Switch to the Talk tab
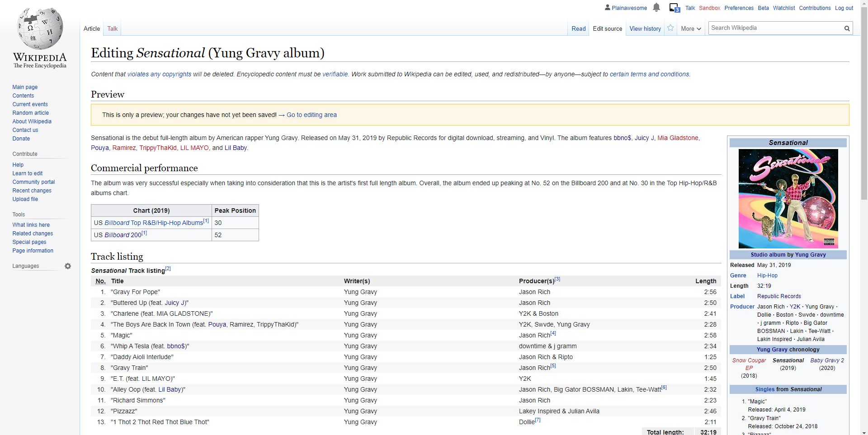The image size is (868, 435). point(112,28)
